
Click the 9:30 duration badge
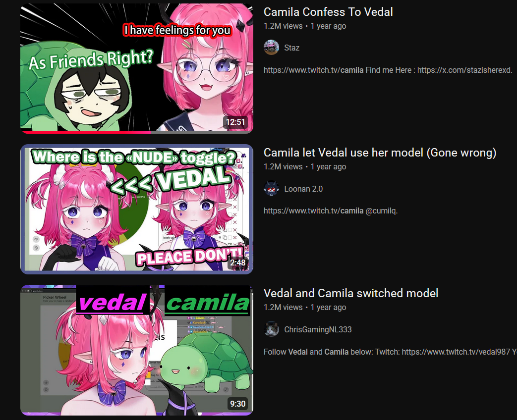point(238,404)
